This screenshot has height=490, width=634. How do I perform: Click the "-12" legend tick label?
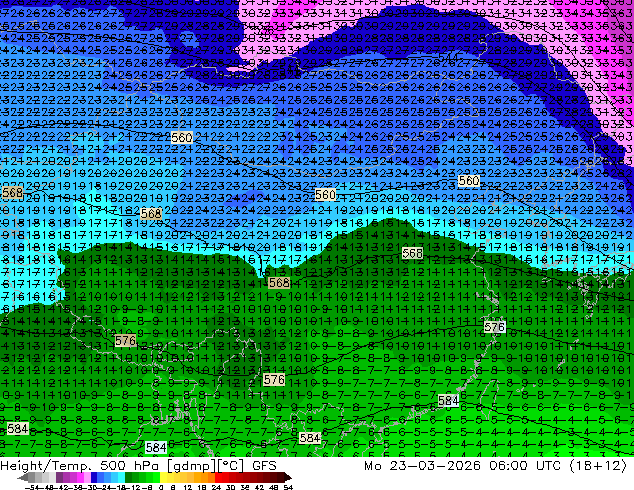point(135,488)
